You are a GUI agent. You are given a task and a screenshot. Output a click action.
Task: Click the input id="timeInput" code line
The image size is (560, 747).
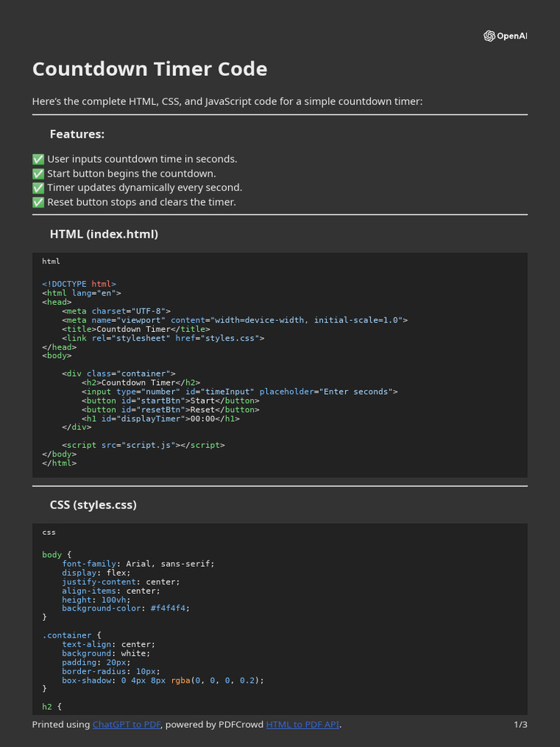(x=239, y=392)
